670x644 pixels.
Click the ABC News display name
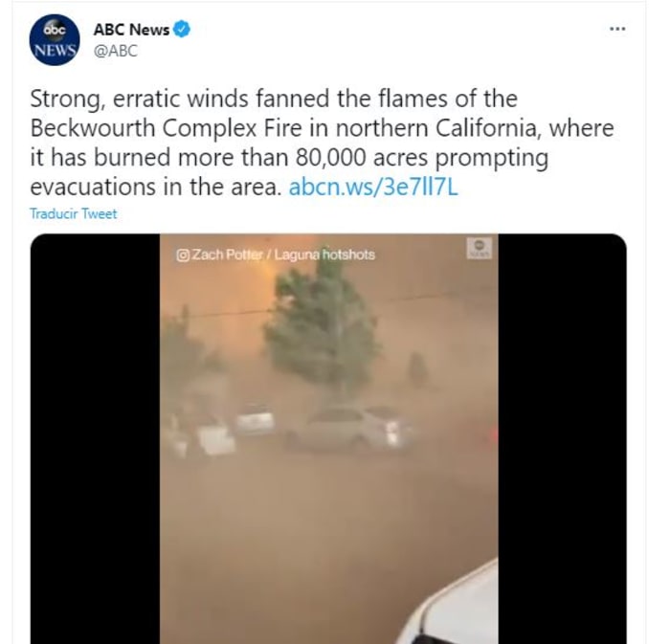click(131, 30)
